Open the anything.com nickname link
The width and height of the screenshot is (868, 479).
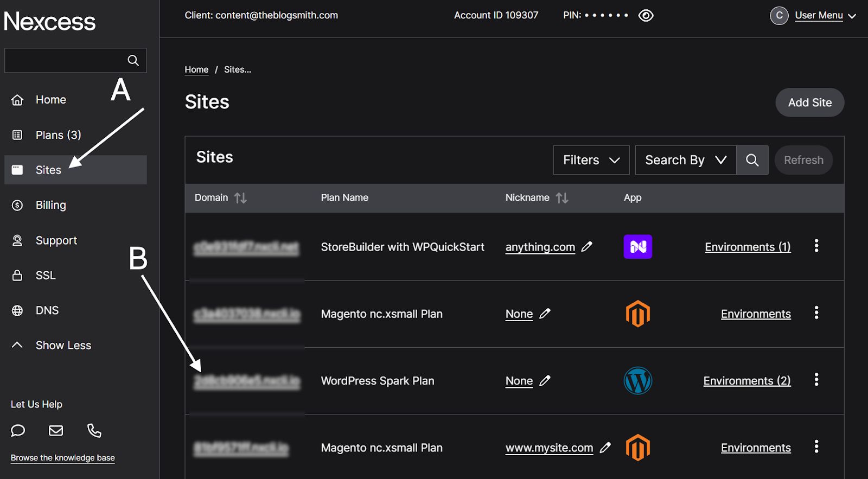[x=540, y=247]
